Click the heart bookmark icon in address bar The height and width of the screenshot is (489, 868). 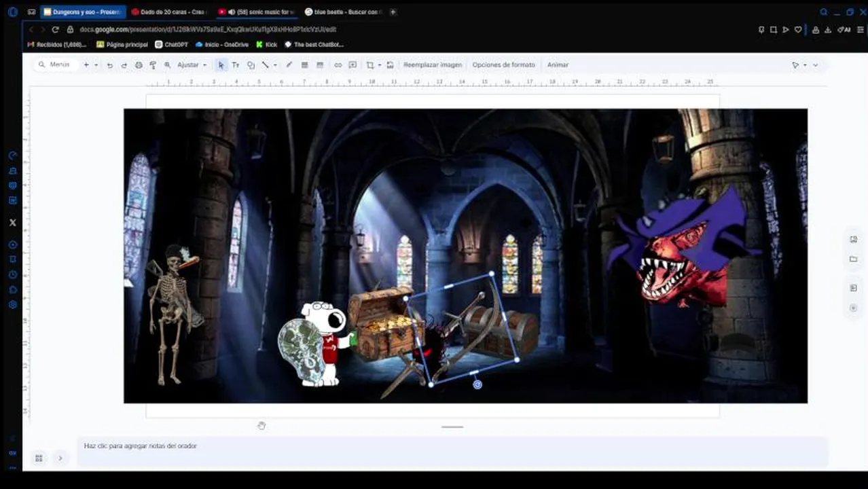(x=799, y=30)
